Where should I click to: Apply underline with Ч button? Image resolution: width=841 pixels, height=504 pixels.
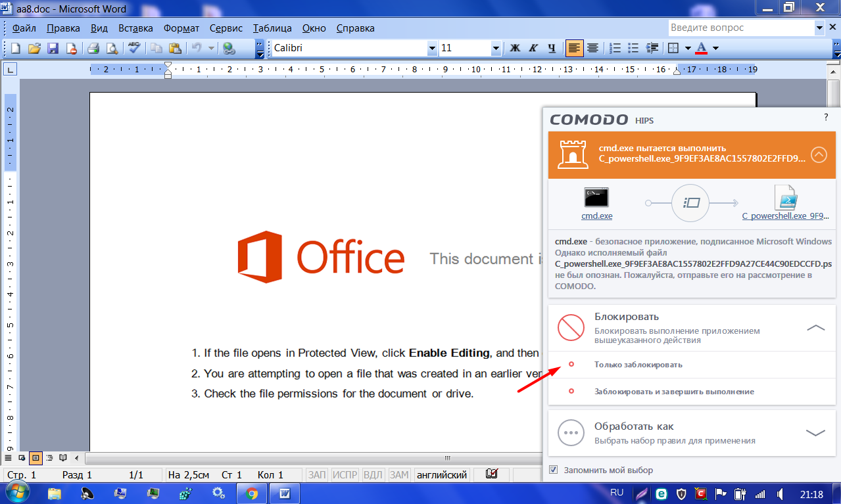552,48
